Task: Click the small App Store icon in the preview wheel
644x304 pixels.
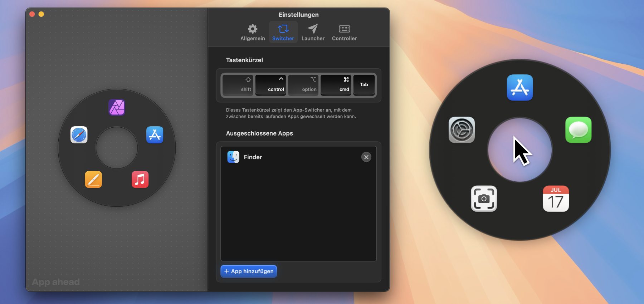Action: pos(155,135)
